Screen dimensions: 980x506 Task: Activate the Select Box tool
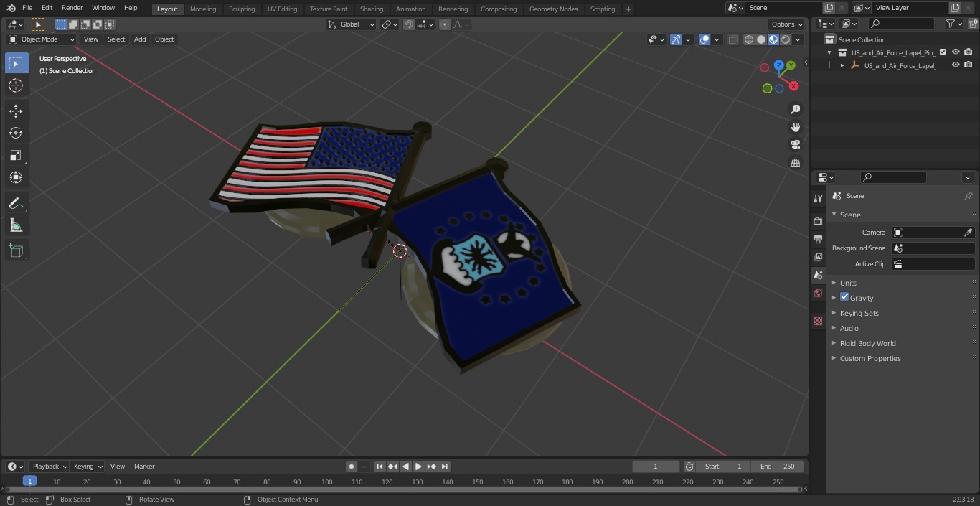click(16, 63)
